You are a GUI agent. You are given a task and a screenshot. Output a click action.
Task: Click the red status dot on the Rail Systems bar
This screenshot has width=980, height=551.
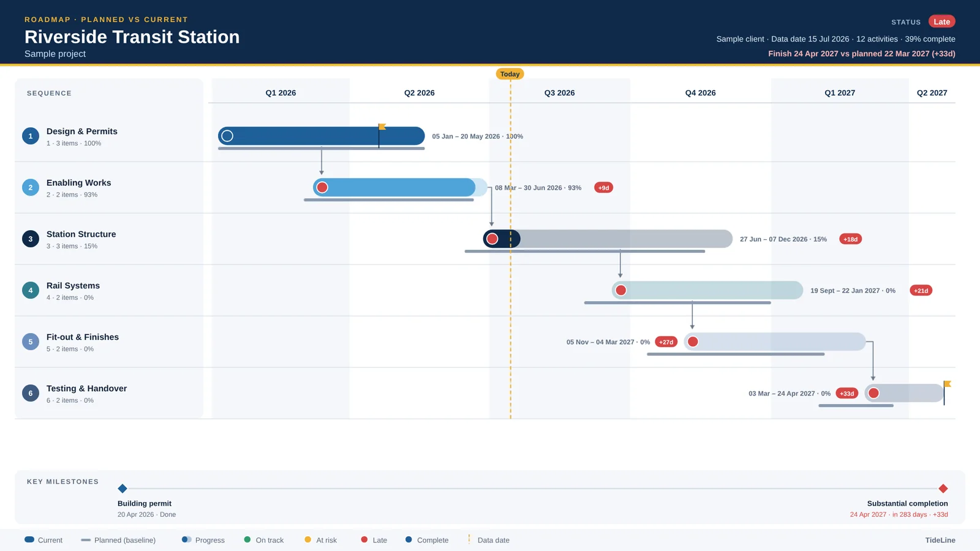coord(621,290)
